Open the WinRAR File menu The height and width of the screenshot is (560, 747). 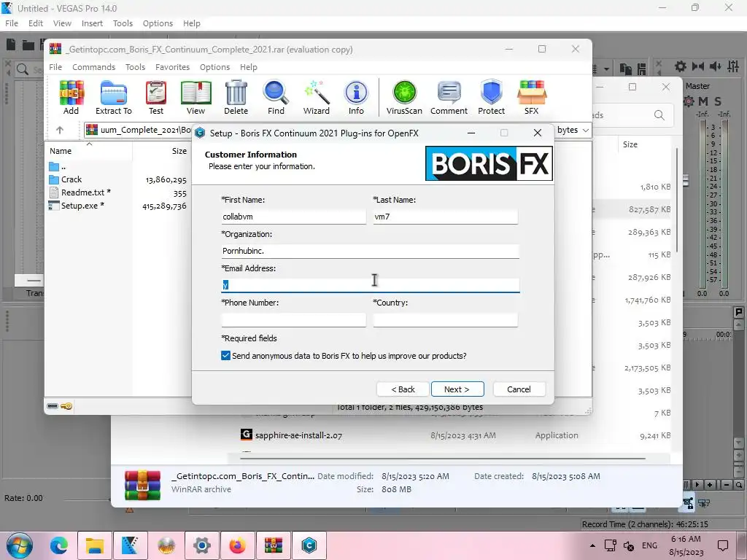[55, 67]
